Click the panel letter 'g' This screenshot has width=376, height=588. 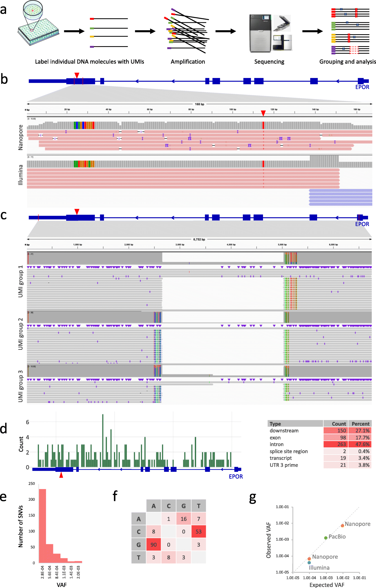[x=253, y=498]
